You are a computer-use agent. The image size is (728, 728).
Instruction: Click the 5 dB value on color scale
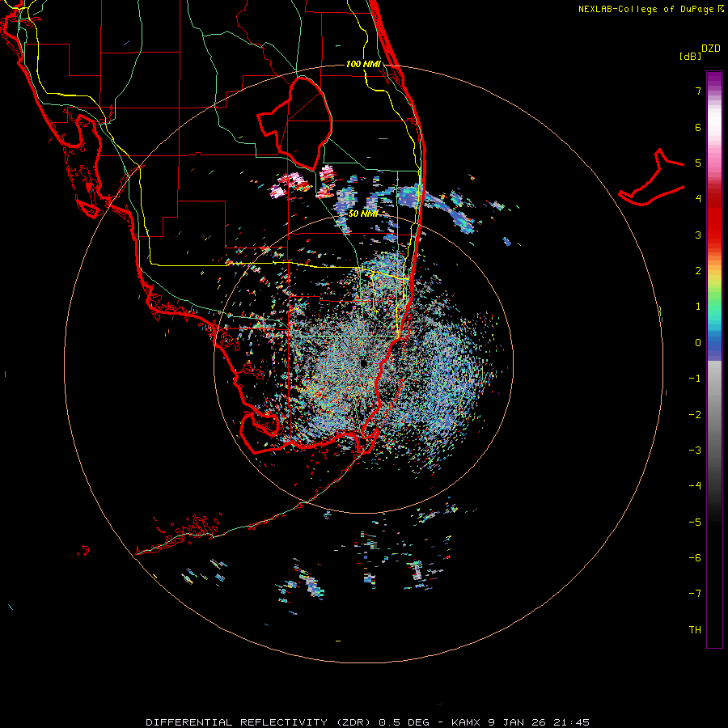[x=698, y=163]
